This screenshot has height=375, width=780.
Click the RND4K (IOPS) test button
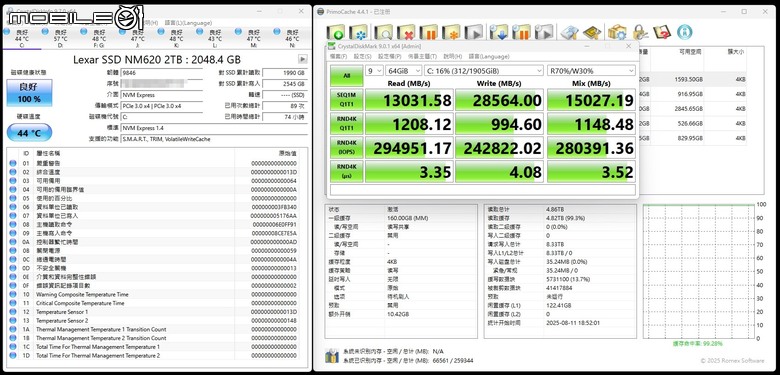tap(346, 147)
